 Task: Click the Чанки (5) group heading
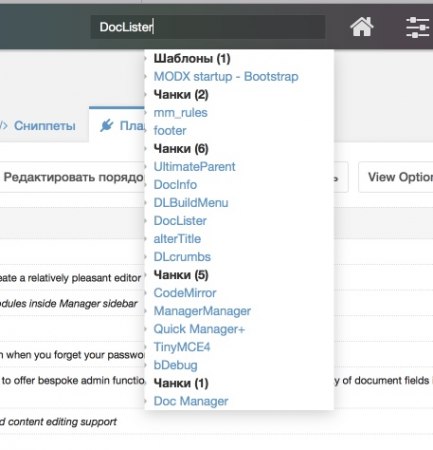[181, 275]
